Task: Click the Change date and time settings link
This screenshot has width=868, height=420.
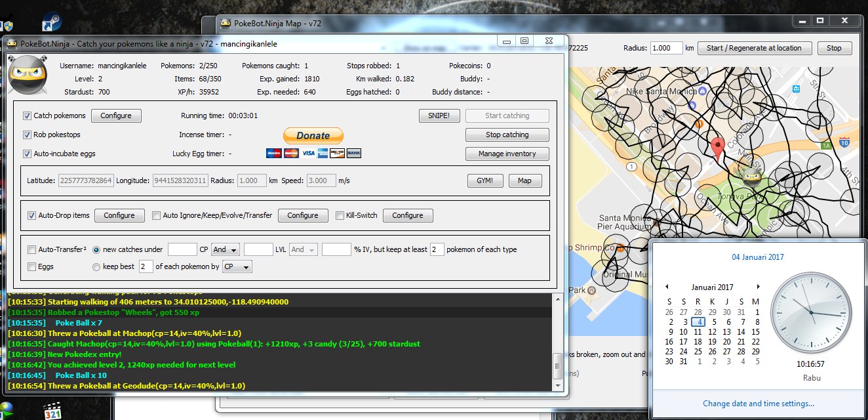Action: tap(759, 404)
